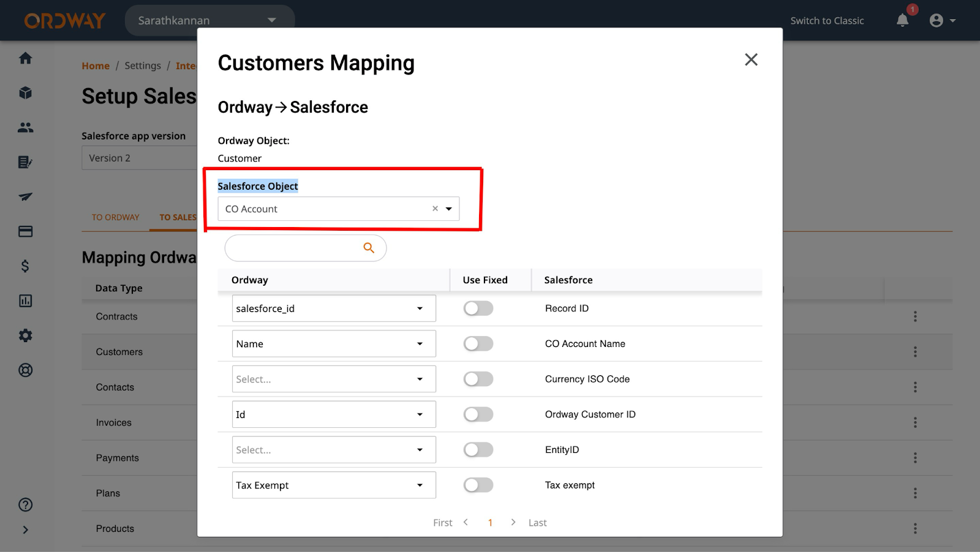Viewport: 980px width, 552px height.
Task: Go to First page of mappings
Action: 442,523
